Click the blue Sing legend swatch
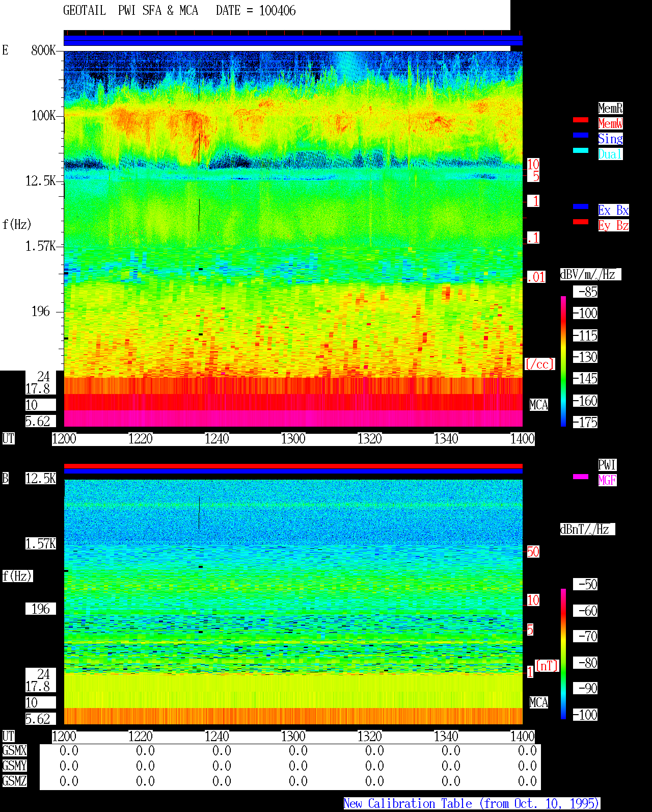 click(581, 135)
